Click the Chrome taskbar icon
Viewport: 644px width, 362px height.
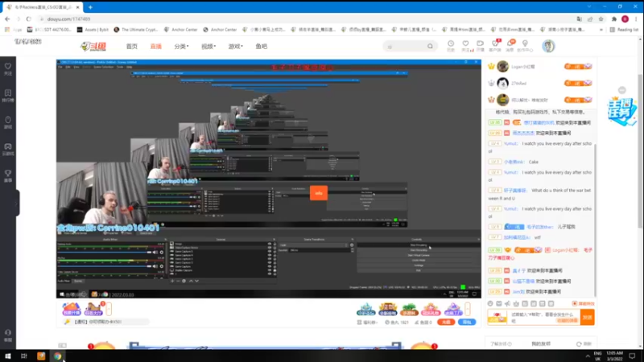tap(57, 356)
